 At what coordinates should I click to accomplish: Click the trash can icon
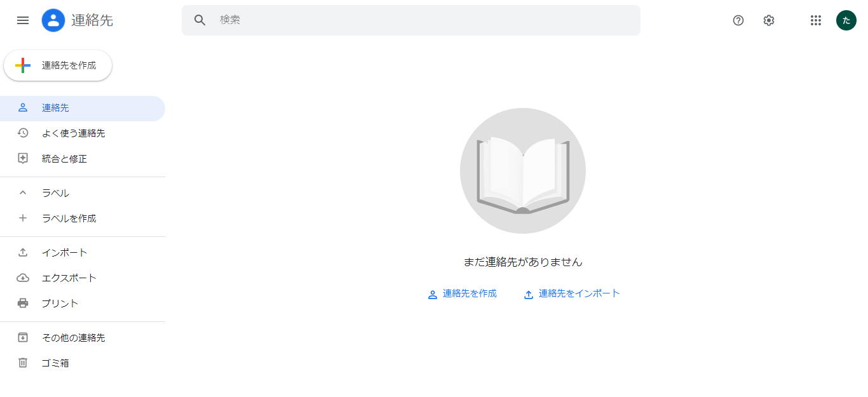[23, 363]
